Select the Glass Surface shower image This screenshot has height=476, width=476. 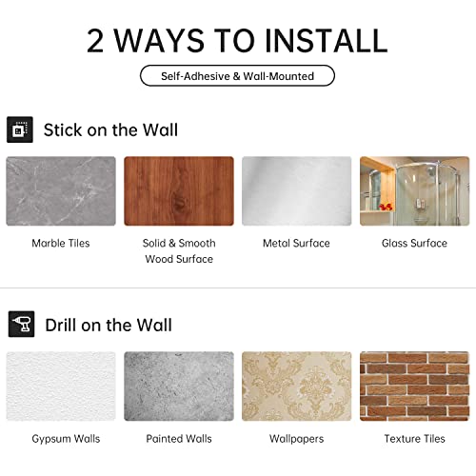coord(415,191)
